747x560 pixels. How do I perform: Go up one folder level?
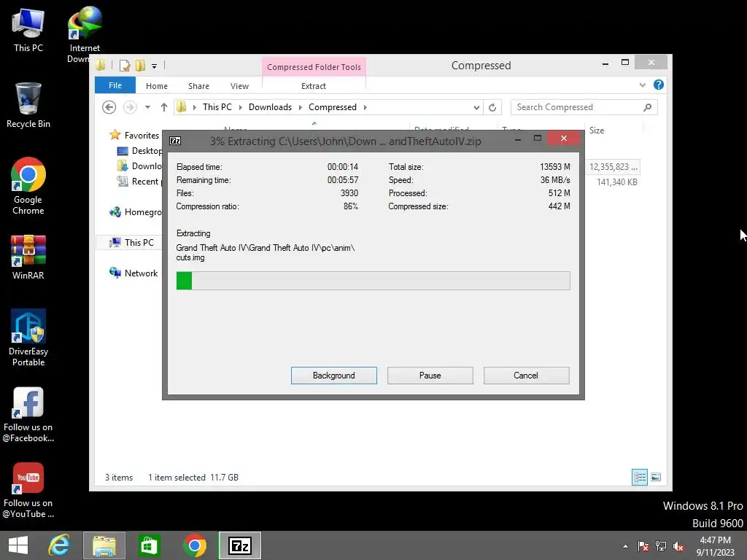coord(164,107)
